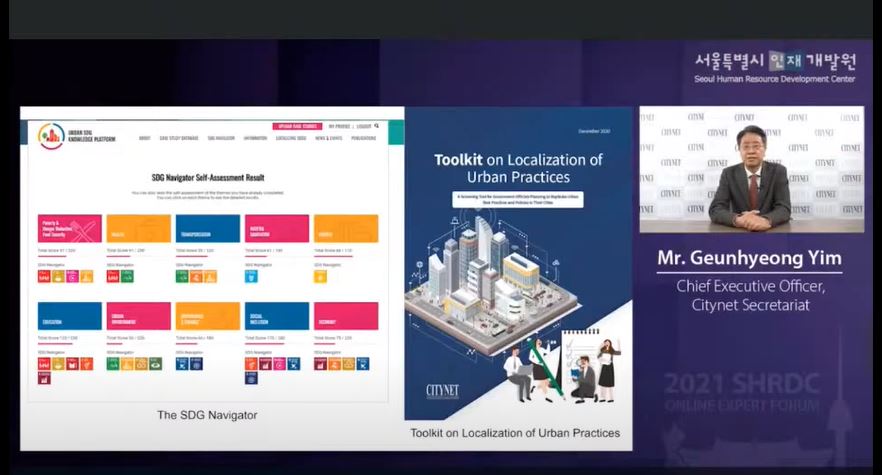Click the caption 'Toolkit on Localization of Urban Practices'
The width and height of the screenshot is (882, 475).
515,433
